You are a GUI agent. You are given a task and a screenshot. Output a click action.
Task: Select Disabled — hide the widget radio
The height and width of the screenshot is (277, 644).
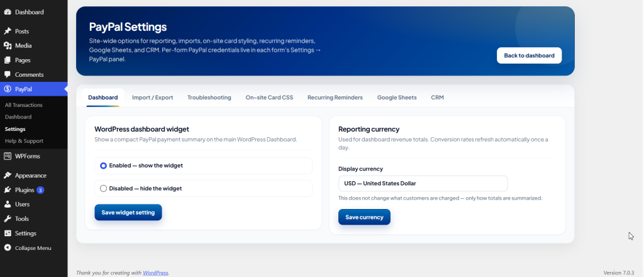click(x=104, y=189)
